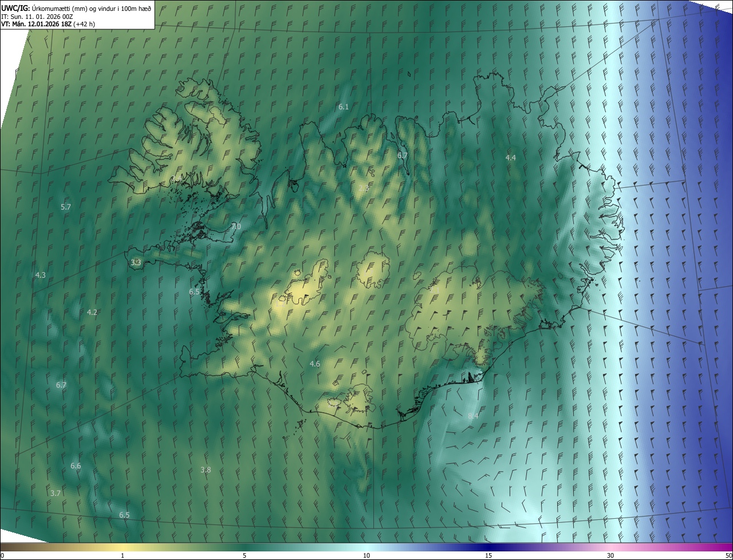Click the 4.2 value on the map
The height and width of the screenshot is (560, 733).
click(92, 312)
